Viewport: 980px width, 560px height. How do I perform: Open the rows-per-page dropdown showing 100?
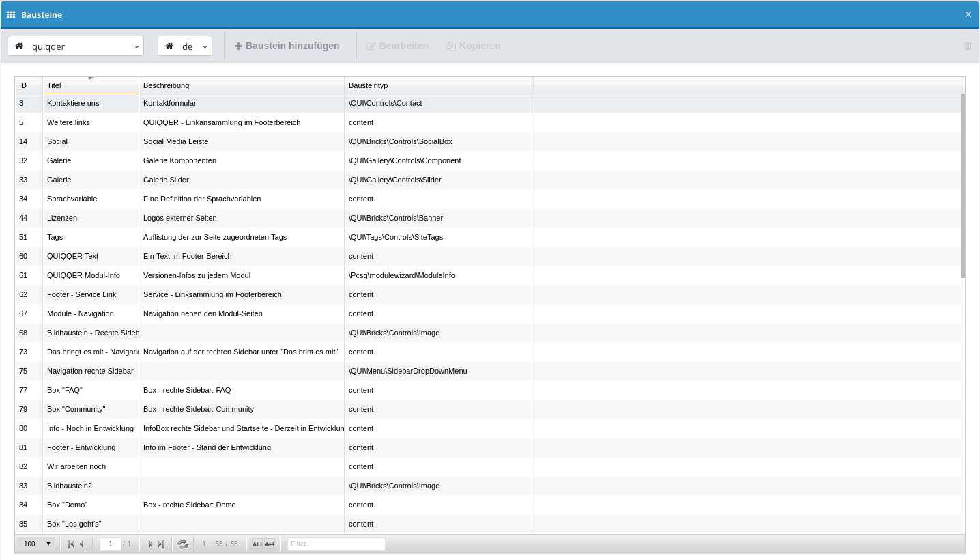38,544
